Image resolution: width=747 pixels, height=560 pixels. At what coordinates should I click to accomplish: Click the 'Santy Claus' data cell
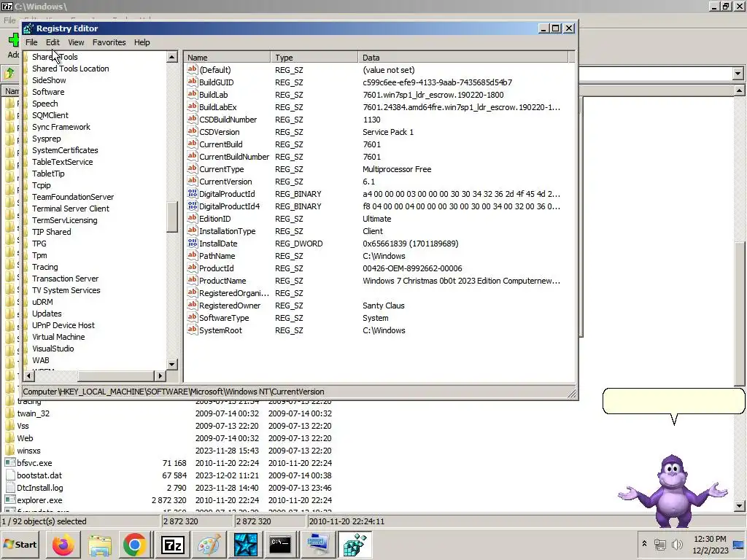(384, 306)
